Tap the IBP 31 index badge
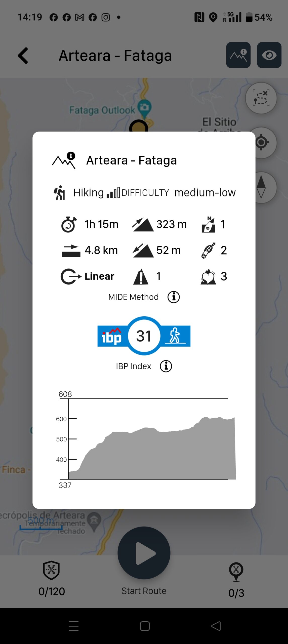 (x=144, y=336)
